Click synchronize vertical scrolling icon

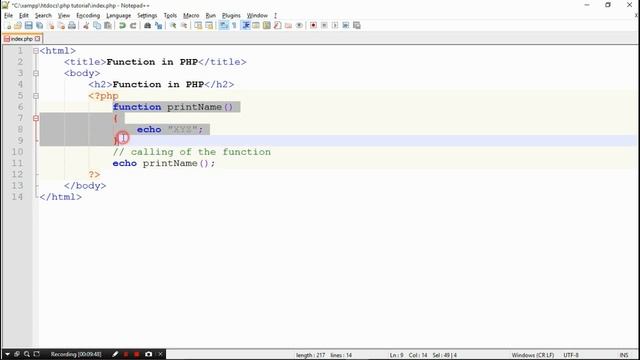(x=198, y=25)
